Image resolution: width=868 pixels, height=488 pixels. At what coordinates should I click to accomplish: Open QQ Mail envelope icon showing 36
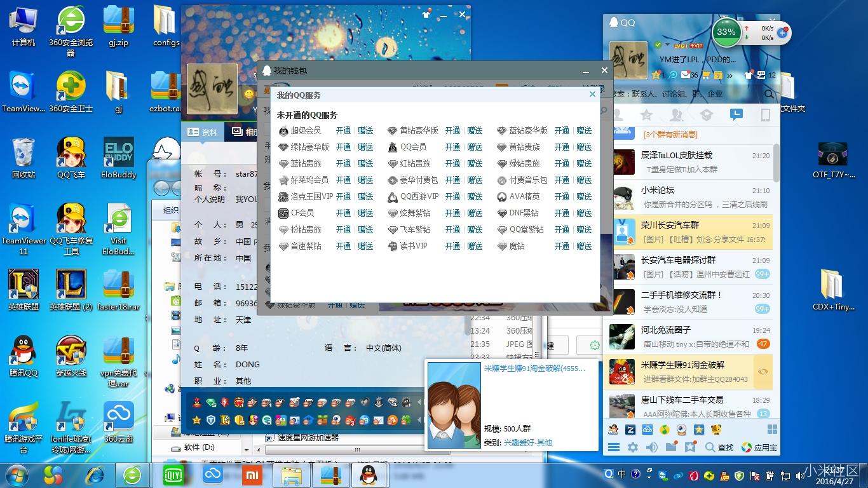(x=686, y=74)
